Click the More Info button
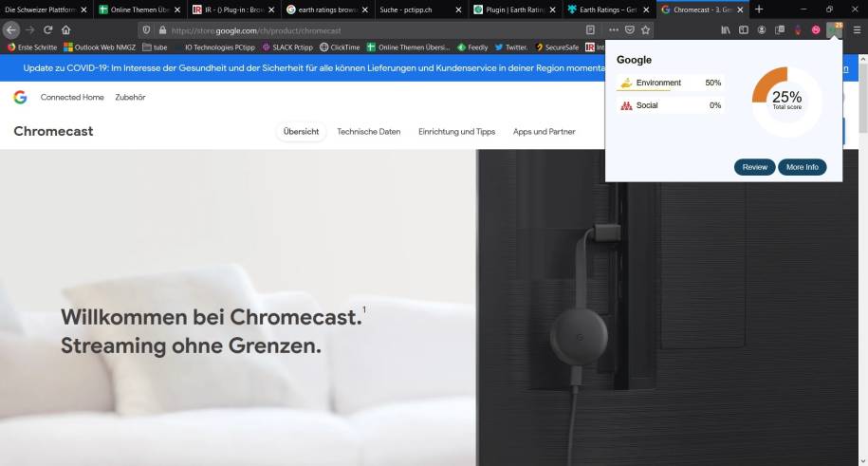This screenshot has height=466, width=868. click(x=803, y=167)
